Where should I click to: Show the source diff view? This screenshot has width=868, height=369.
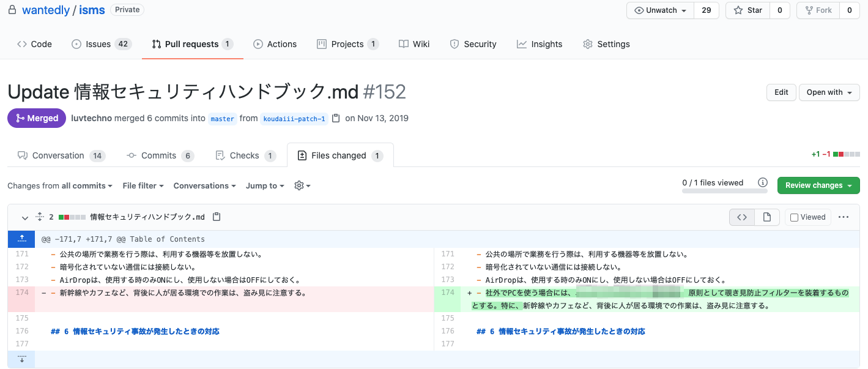click(x=742, y=217)
